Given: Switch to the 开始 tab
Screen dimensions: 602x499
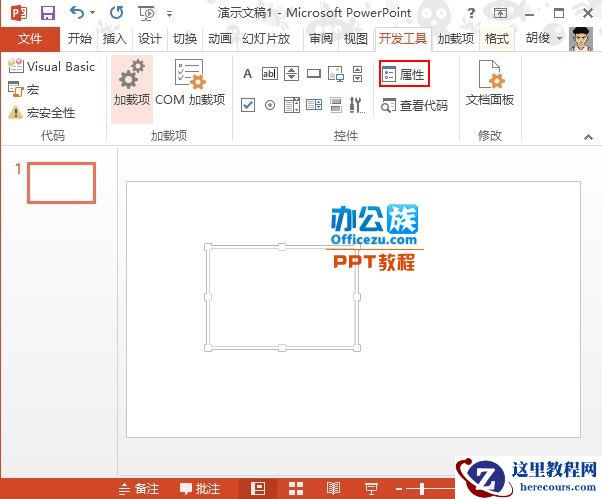Looking at the screenshot, I should pos(79,39).
